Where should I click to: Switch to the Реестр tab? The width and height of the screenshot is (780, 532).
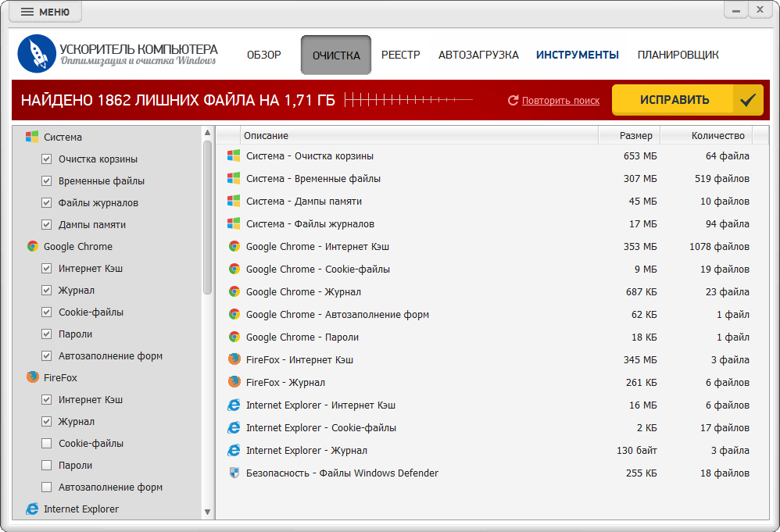click(400, 55)
